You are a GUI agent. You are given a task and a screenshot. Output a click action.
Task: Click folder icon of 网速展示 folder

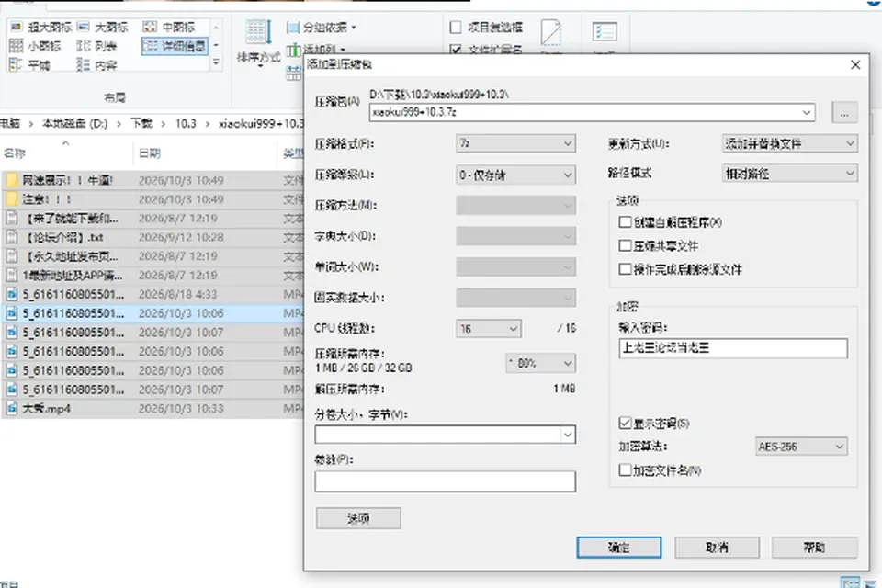coord(11,180)
